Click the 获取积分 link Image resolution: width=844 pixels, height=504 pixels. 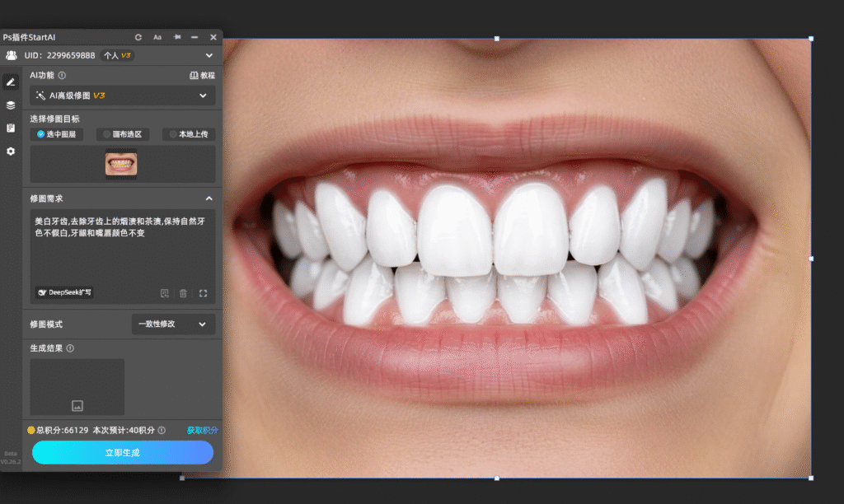[x=203, y=431]
